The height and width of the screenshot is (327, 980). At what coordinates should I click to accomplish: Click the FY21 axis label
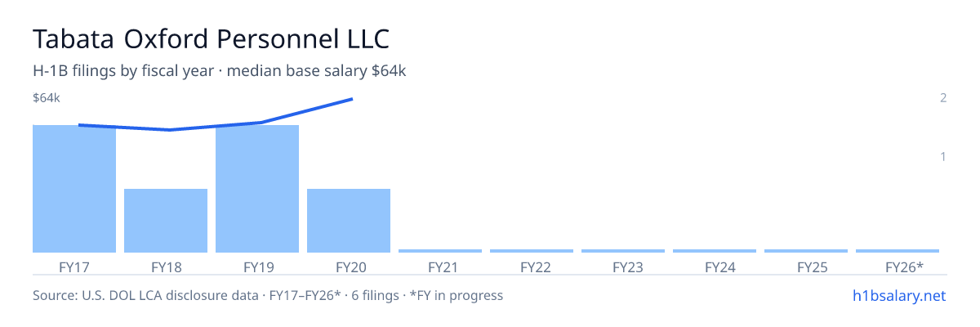[440, 267]
